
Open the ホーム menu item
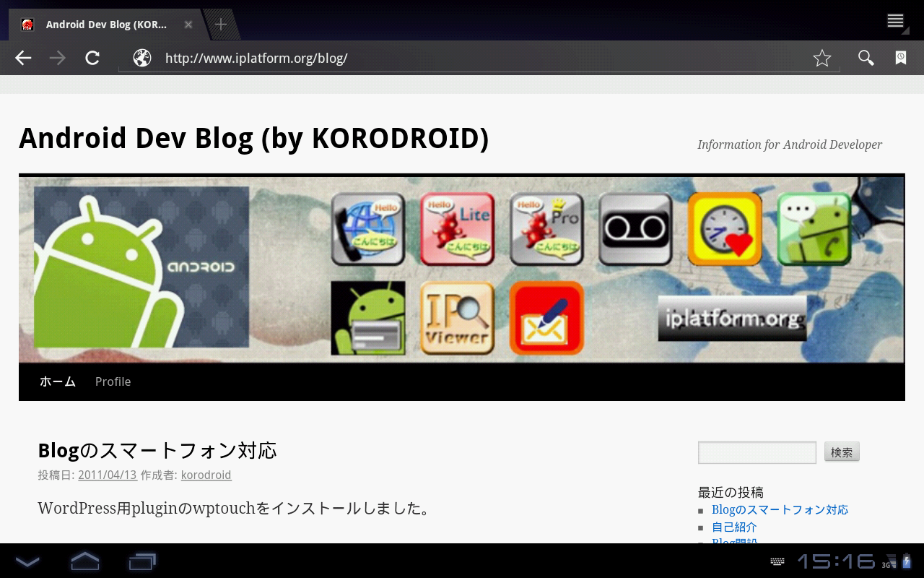(58, 381)
